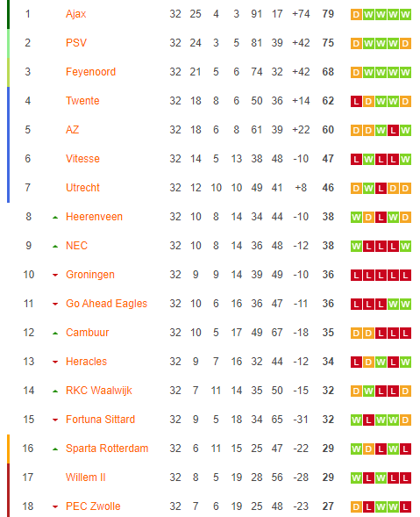Select the Feyenoord team name
Screen dimensions: 420x517
click(x=90, y=72)
